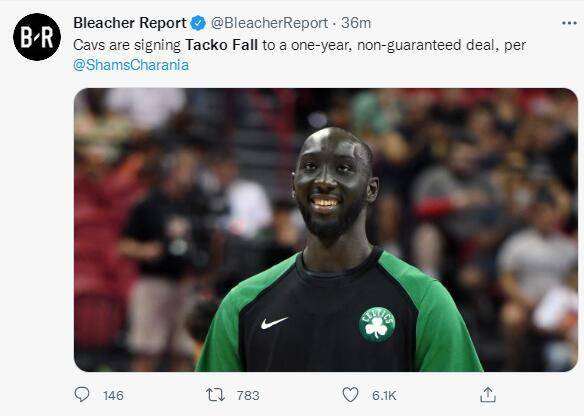Click the 146 replies count
The image size is (584, 416).
(x=113, y=395)
